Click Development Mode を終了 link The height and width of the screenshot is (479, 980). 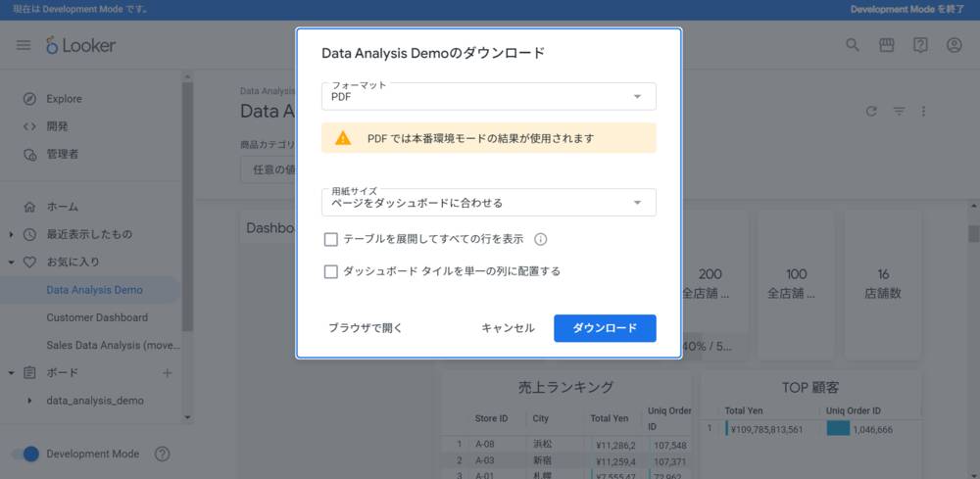[x=906, y=10]
